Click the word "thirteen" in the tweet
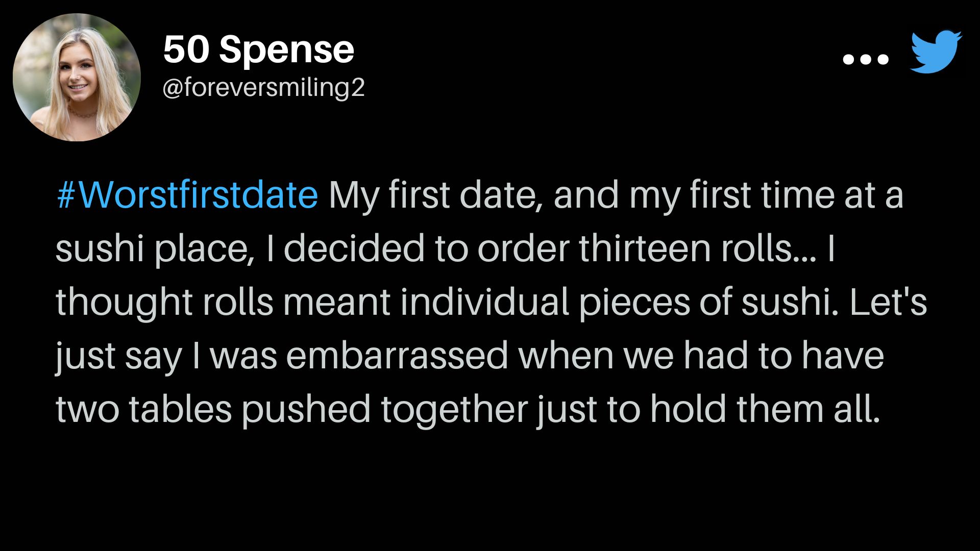This screenshot has width=980, height=551. 645,248
